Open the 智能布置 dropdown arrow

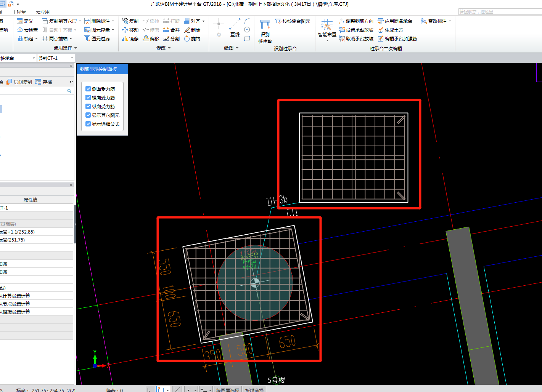[327, 40]
